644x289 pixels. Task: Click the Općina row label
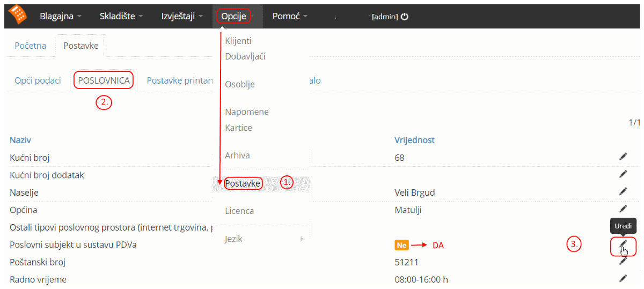pos(23,210)
